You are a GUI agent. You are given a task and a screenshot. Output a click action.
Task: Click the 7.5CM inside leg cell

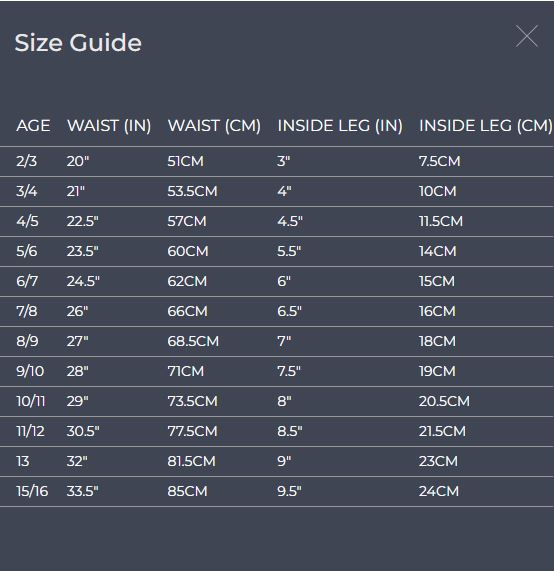tap(440, 161)
